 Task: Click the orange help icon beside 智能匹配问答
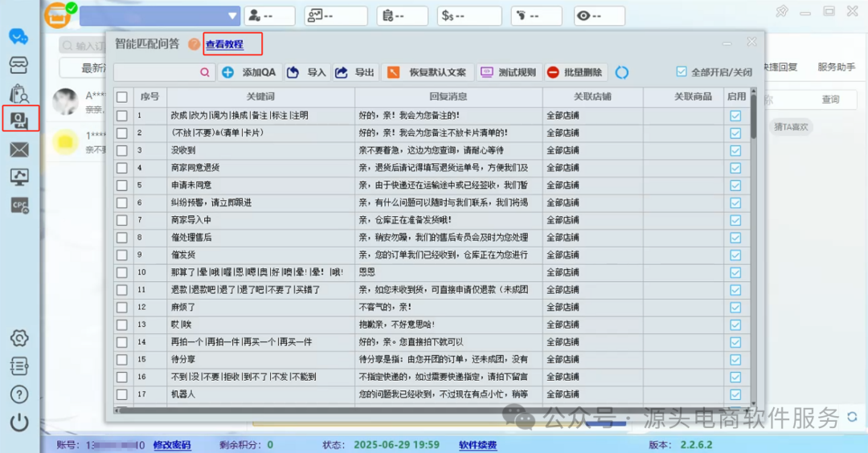pyautogui.click(x=194, y=44)
